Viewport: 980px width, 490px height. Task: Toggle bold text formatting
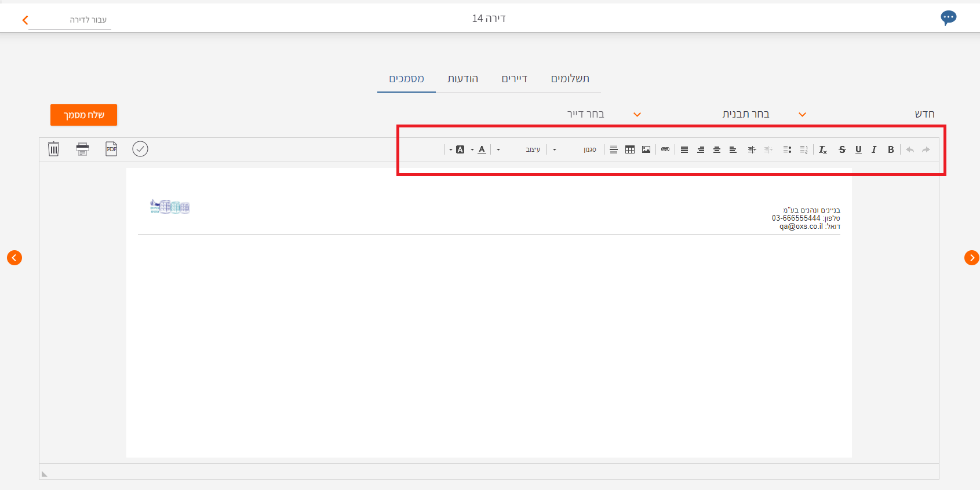tap(891, 149)
